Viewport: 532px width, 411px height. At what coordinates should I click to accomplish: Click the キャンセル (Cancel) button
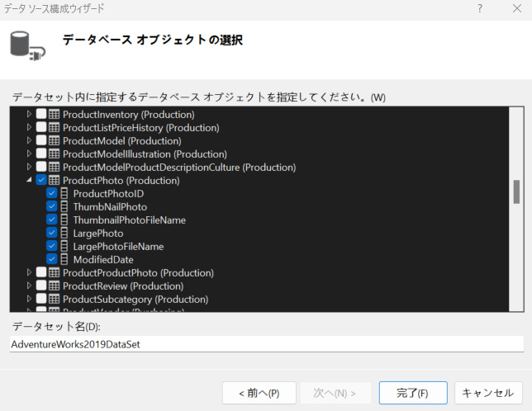point(488,393)
